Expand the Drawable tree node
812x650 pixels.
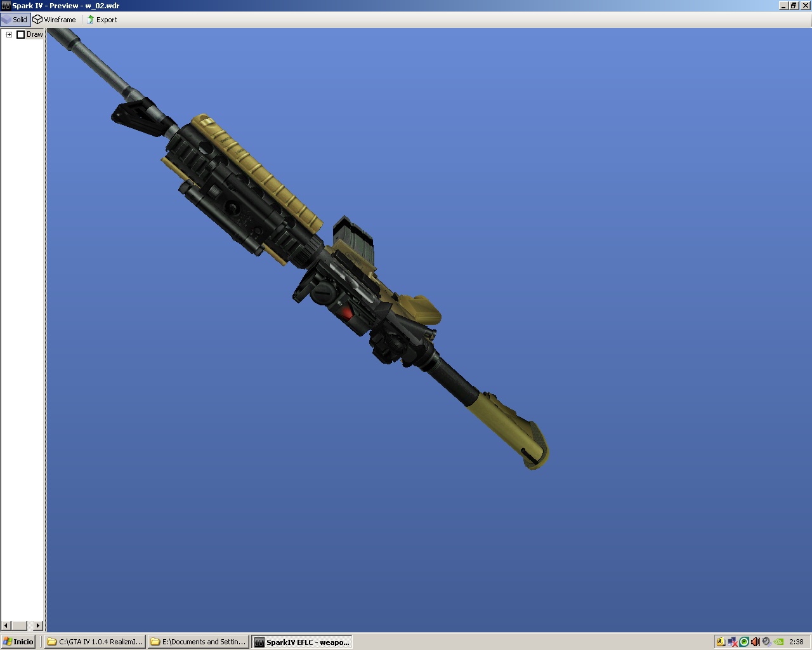point(9,34)
